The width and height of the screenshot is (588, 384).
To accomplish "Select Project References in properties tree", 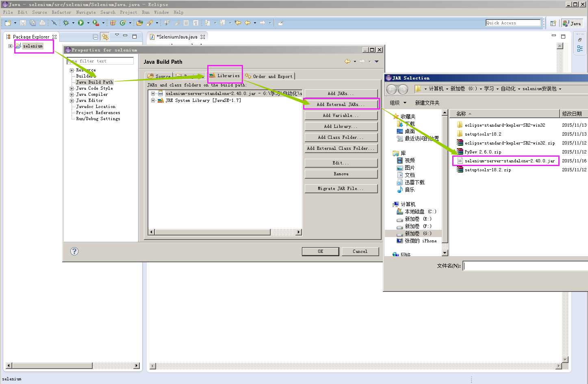I will [98, 113].
